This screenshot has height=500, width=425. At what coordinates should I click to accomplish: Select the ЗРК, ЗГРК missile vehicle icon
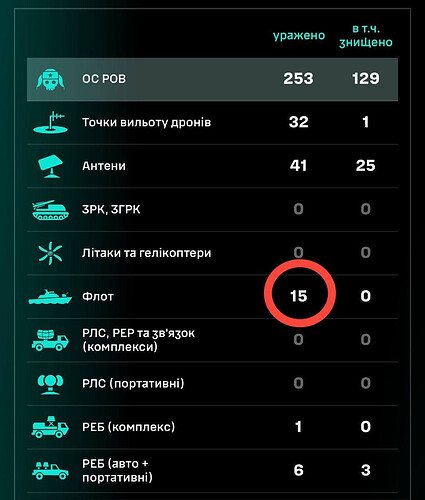point(50,210)
